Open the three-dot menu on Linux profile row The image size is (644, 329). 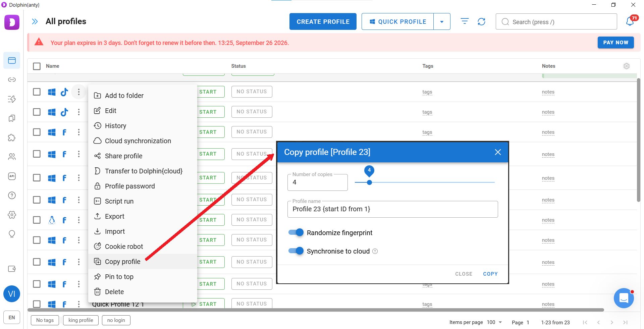click(79, 220)
